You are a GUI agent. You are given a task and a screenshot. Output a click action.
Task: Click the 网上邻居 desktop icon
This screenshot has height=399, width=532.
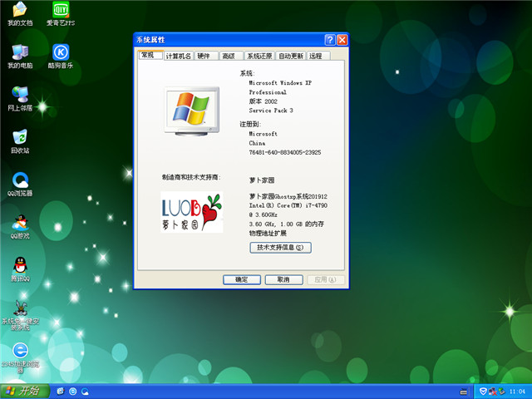coord(20,99)
